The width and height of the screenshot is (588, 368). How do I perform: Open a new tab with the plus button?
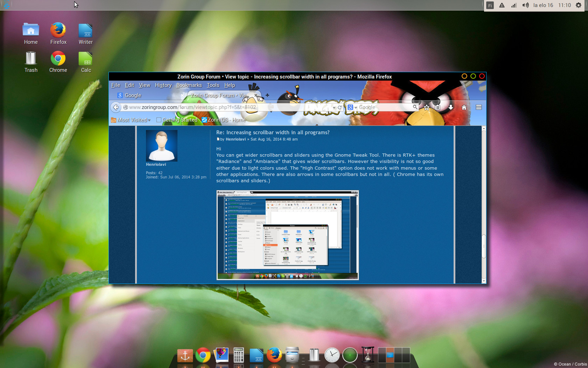(x=267, y=95)
